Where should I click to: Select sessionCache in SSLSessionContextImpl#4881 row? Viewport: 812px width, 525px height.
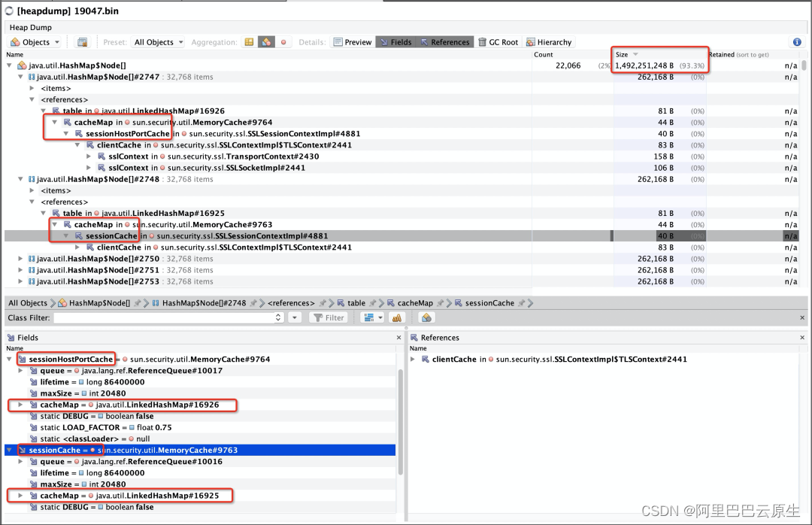pos(401,236)
